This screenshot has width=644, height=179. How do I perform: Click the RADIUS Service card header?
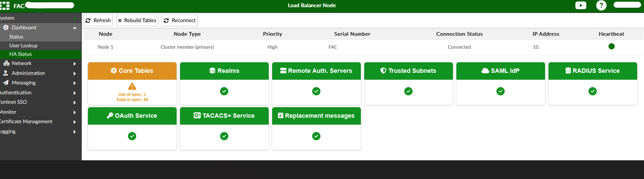(x=592, y=71)
